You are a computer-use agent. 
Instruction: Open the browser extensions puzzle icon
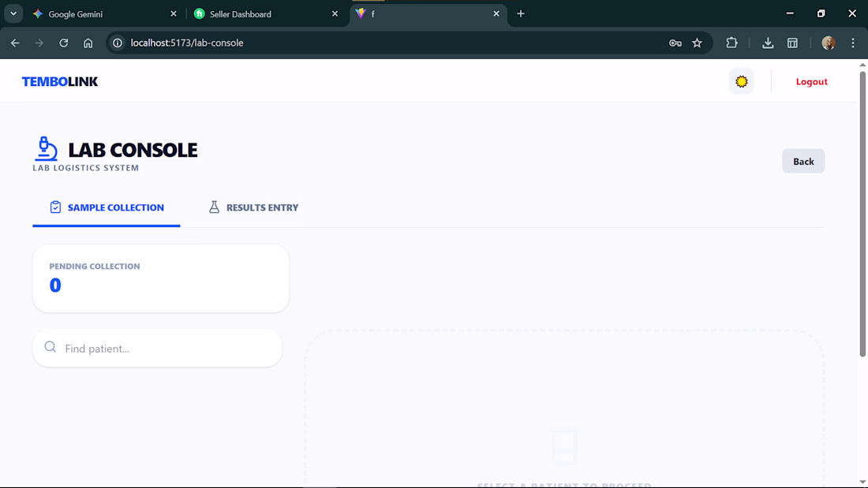point(731,43)
